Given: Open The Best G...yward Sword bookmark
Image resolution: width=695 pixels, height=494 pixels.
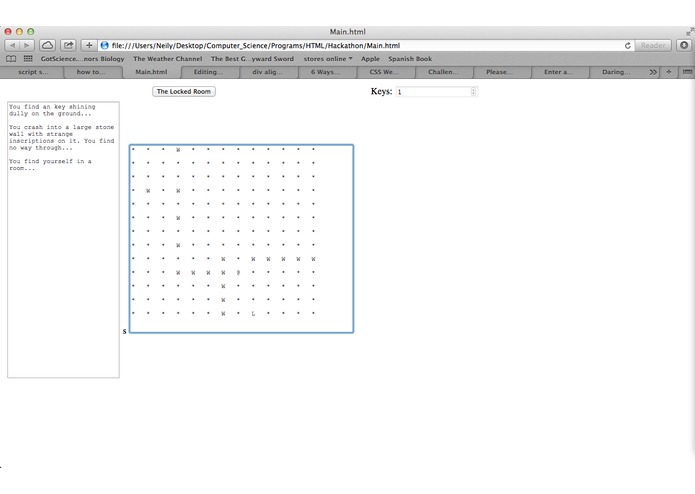Looking at the screenshot, I should click(252, 58).
